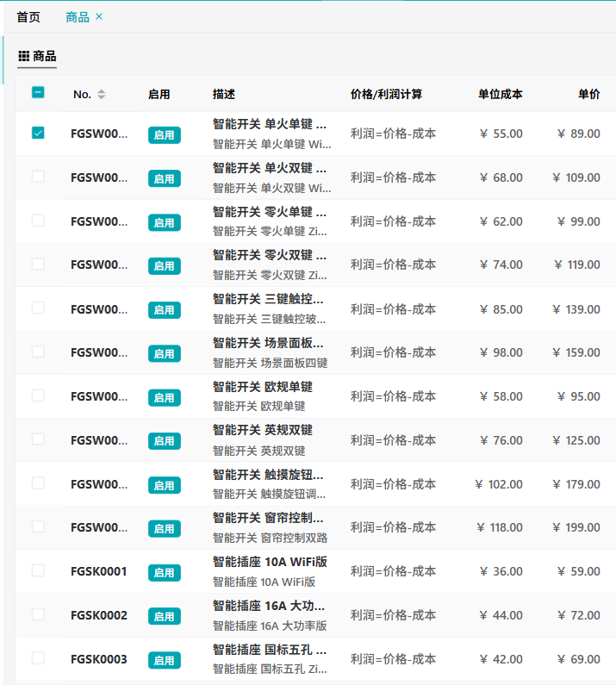
Task: Check the FGSK0003 row checkbox
Action: point(38,658)
